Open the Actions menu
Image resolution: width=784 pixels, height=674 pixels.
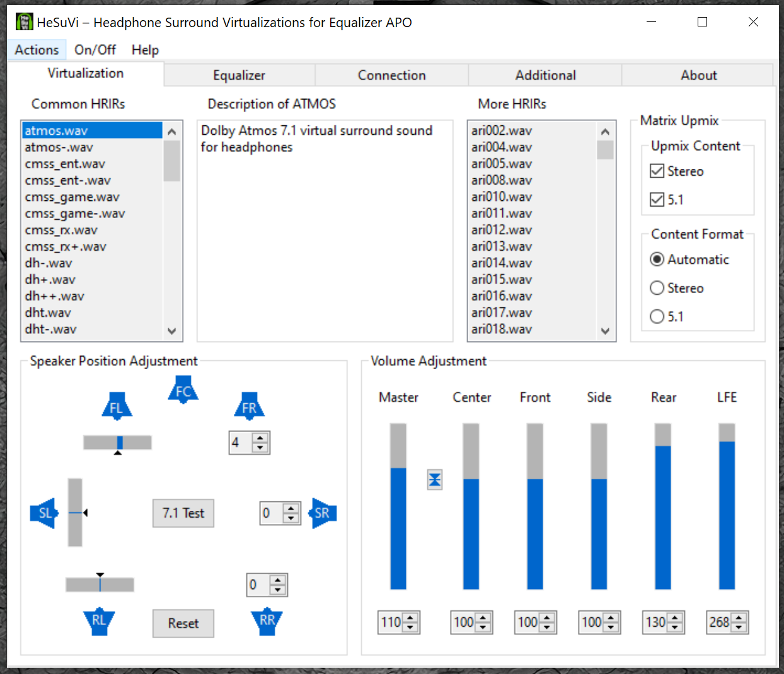[x=37, y=50]
